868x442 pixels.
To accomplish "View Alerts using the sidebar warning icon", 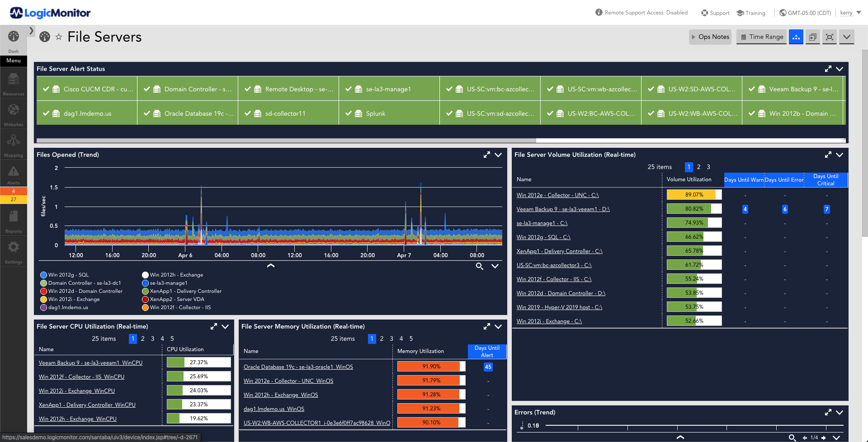I will 13,173.
